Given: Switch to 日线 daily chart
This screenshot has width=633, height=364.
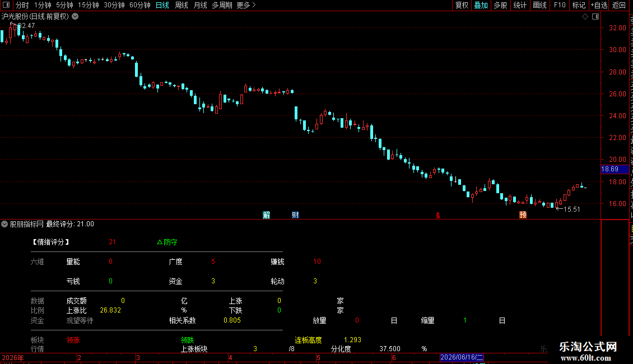Looking at the screenshot, I should (162, 5).
